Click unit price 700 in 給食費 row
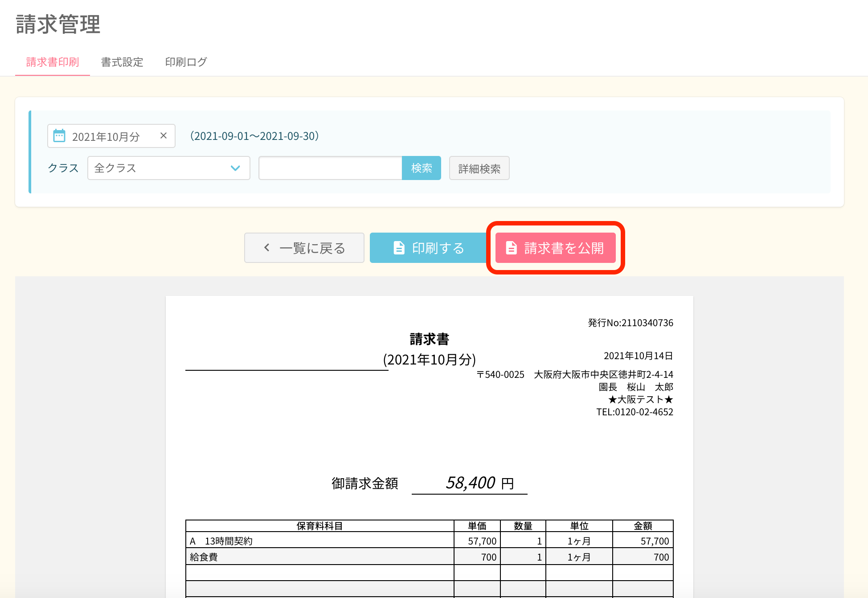The height and width of the screenshot is (598, 868). click(489, 557)
